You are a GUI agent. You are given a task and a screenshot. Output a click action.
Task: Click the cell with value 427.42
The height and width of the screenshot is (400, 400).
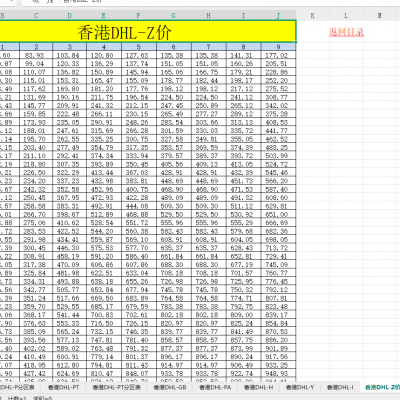point(36,373)
